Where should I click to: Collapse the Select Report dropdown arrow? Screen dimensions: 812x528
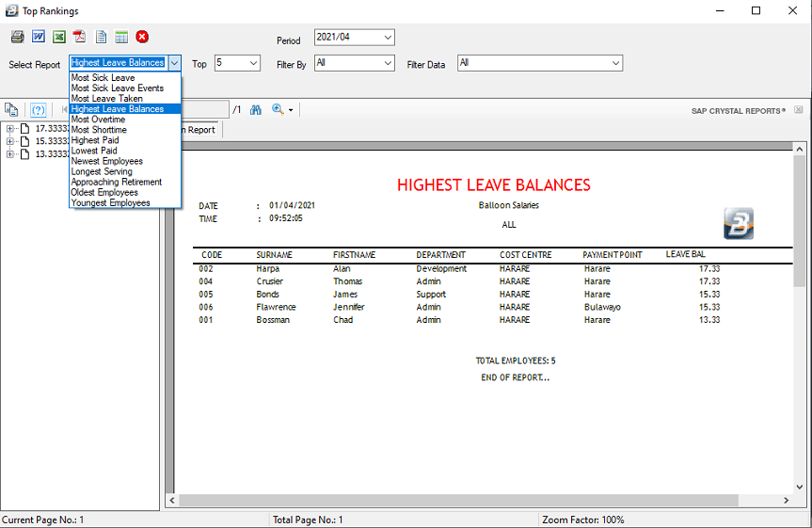click(174, 63)
